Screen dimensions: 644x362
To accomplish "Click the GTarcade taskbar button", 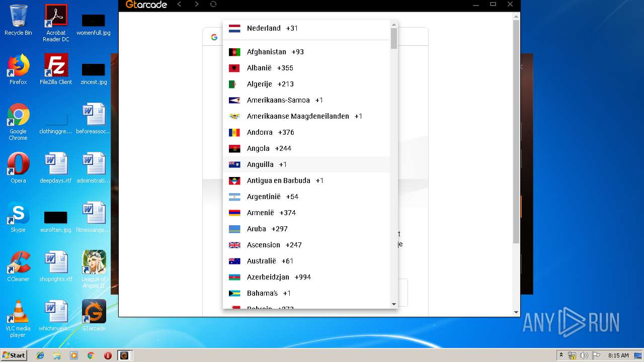I will (124, 355).
